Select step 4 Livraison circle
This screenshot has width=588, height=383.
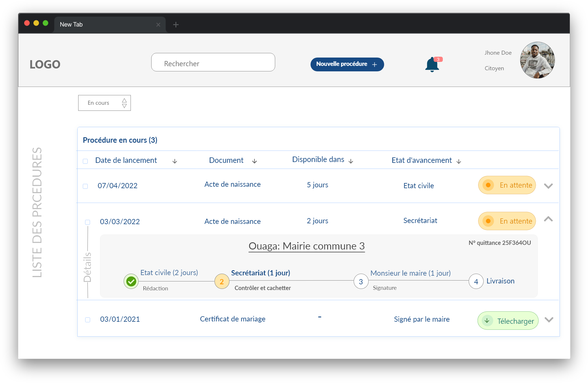tap(476, 281)
